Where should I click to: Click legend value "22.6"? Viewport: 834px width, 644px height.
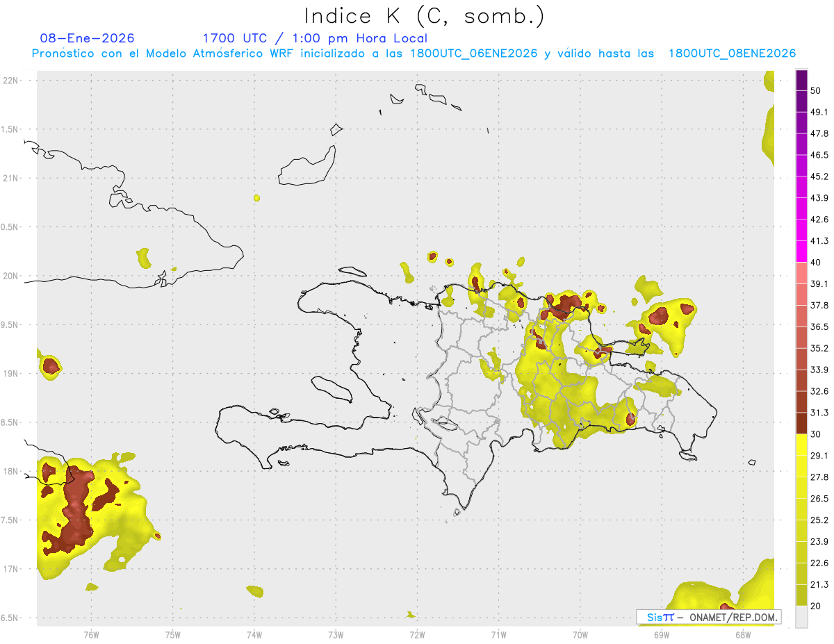coord(819,563)
